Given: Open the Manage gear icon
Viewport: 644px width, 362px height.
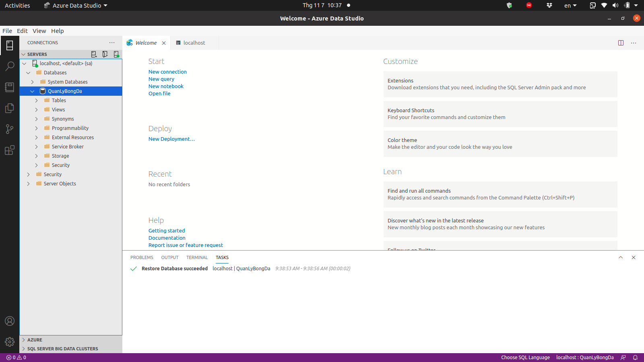Looking at the screenshot, I should [10, 342].
